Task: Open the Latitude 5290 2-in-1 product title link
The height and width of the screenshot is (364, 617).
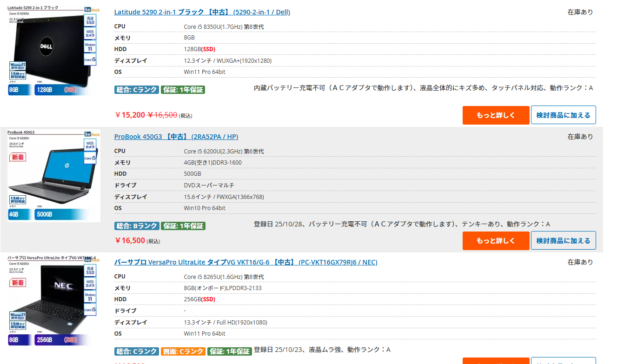Action: coord(202,12)
